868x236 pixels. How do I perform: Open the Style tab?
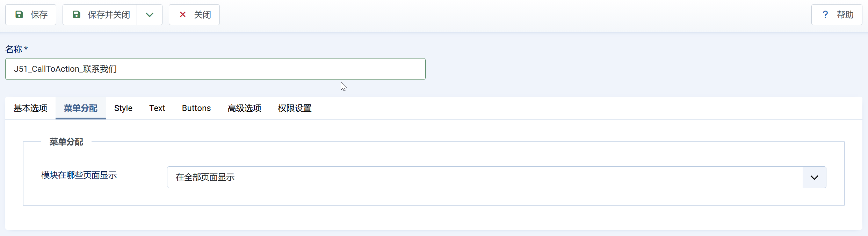(x=123, y=108)
